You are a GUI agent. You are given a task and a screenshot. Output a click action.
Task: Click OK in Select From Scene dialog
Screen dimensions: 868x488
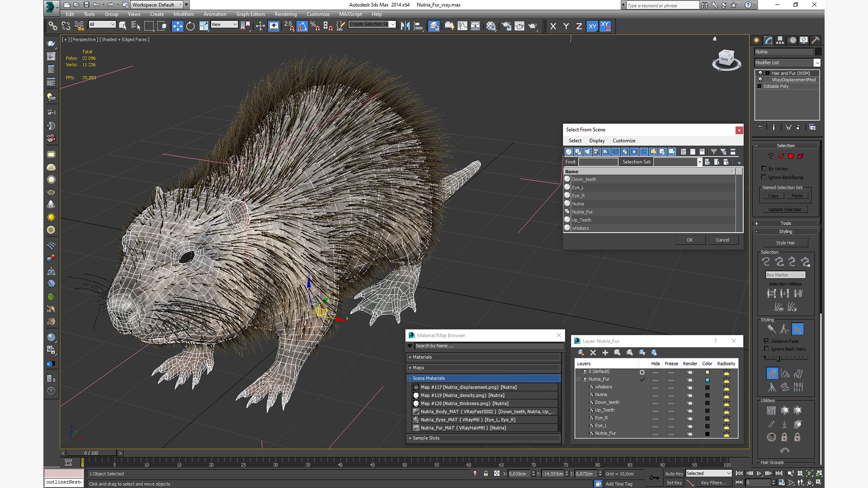click(690, 240)
